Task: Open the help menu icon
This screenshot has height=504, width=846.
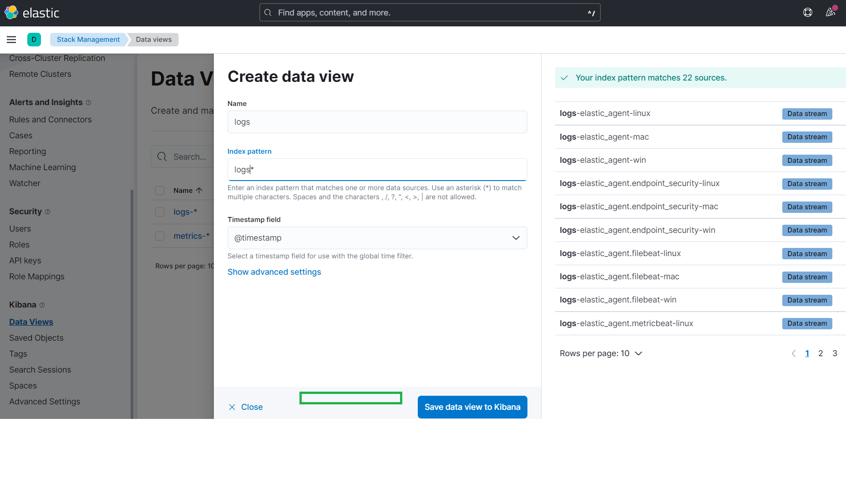Action: tap(808, 13)
